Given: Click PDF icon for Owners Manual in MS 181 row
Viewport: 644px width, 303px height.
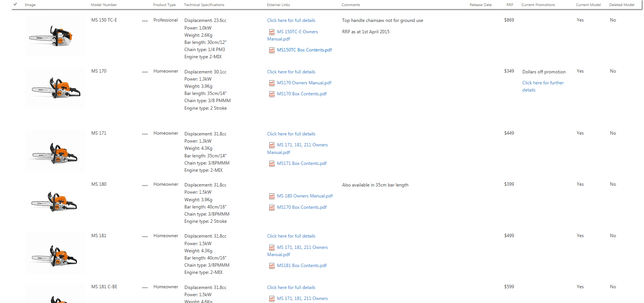Looking at the screenshot, I should [272, 247].
